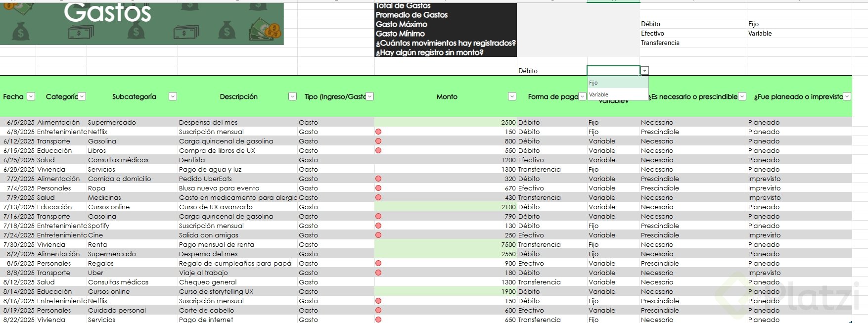The width and height of the screenshot is (868, 323).
Task: Select the empty active cell next to Débito
Action: point(613,71)
